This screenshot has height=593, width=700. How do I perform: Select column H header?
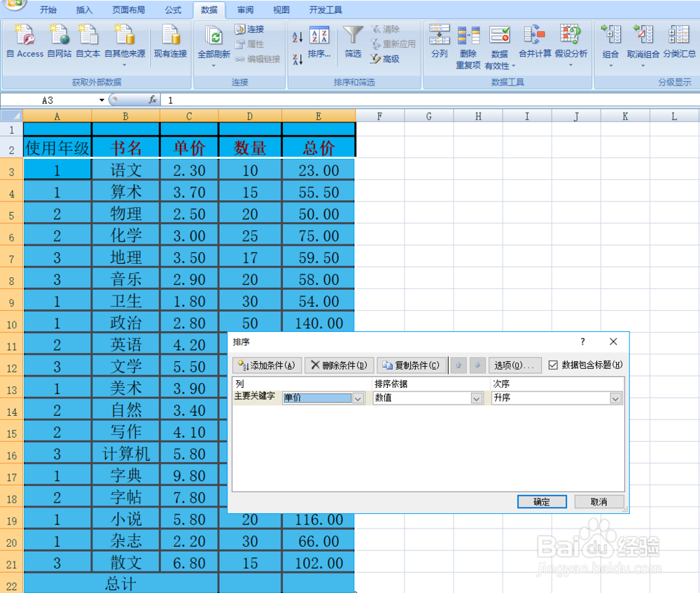(x=478, y=116)
